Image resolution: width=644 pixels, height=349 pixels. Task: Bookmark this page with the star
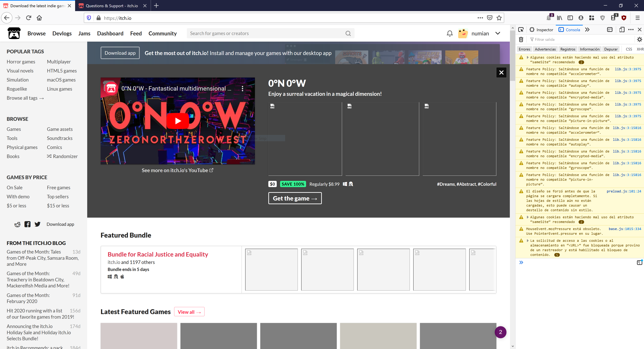tap(499, 18)
